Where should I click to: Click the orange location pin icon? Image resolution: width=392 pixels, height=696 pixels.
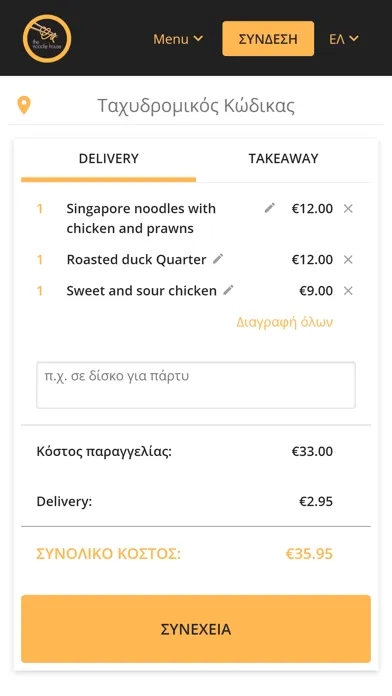click(24, 106)
